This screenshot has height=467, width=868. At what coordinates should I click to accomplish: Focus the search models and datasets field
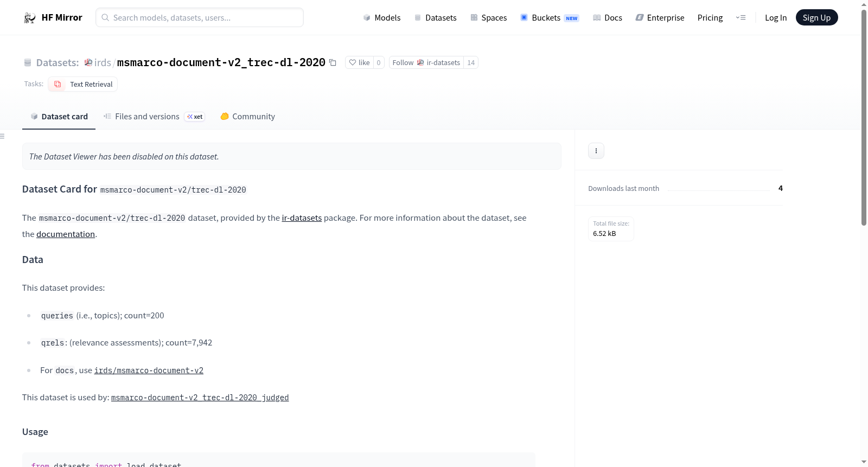point(200,18)
